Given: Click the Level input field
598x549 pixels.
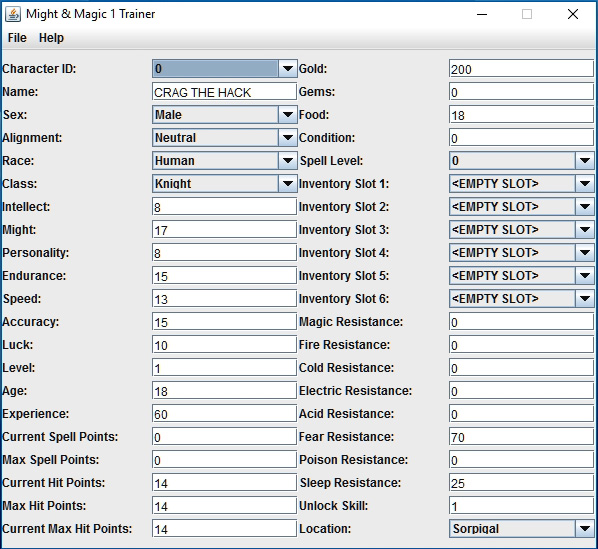Looking at the screenshot, I should [x=224, y=368].
